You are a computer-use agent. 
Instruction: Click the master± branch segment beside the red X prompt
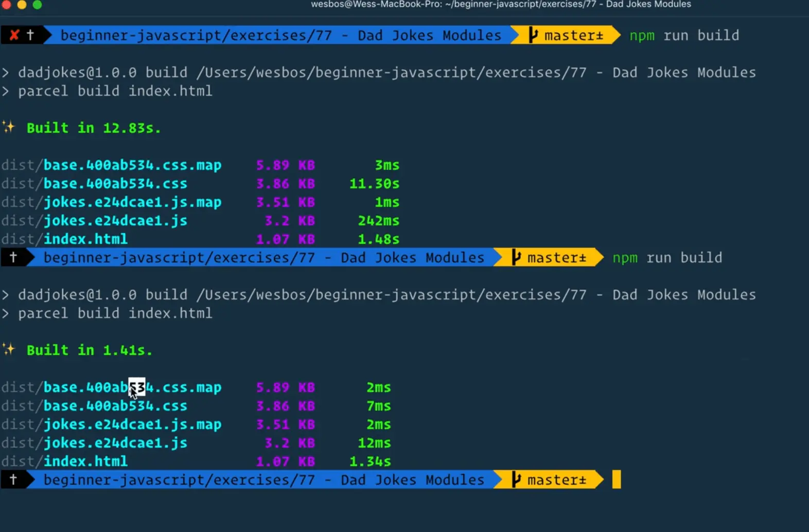click(566, 35)
